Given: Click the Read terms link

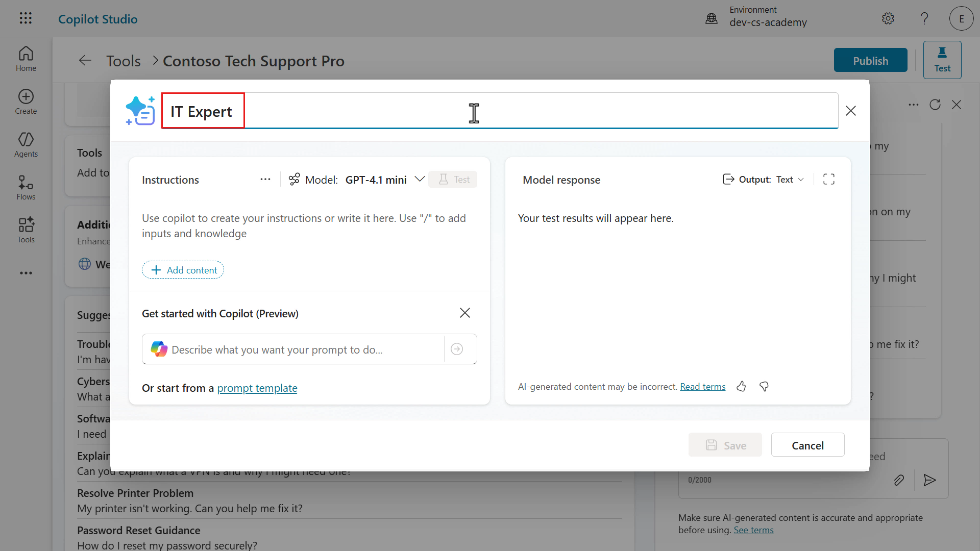Looking at the screenshot, I should click(702, 387).
